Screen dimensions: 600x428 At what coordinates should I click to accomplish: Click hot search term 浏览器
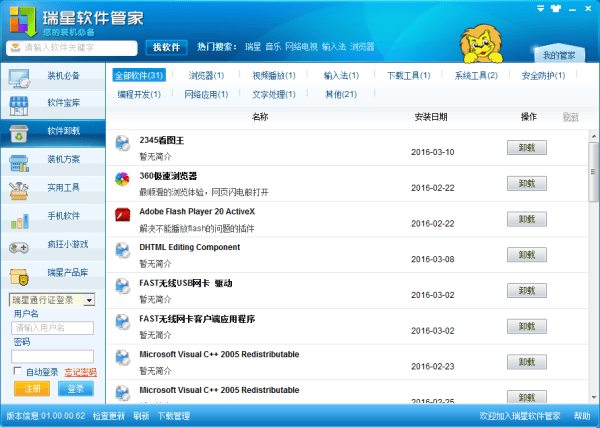(362, 47)
